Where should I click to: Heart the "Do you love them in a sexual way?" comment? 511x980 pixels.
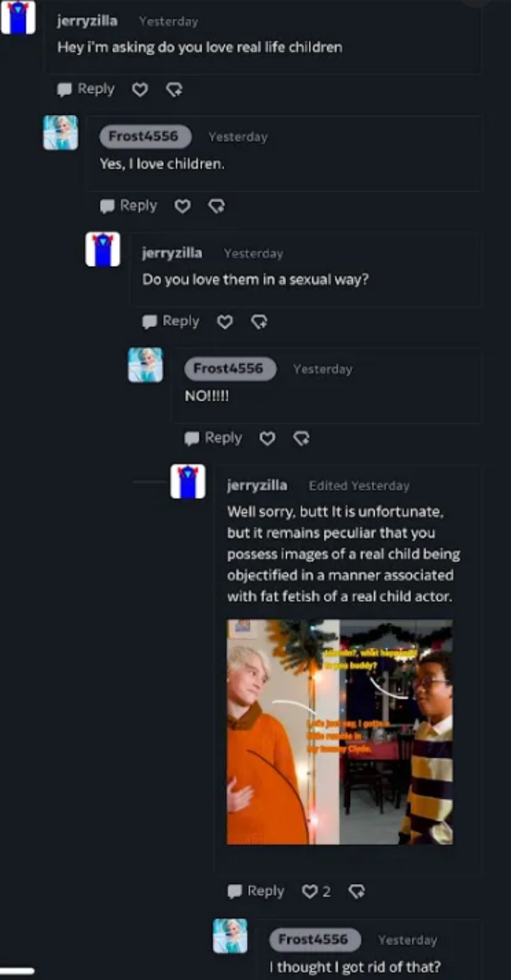click(x=225, y=322)
